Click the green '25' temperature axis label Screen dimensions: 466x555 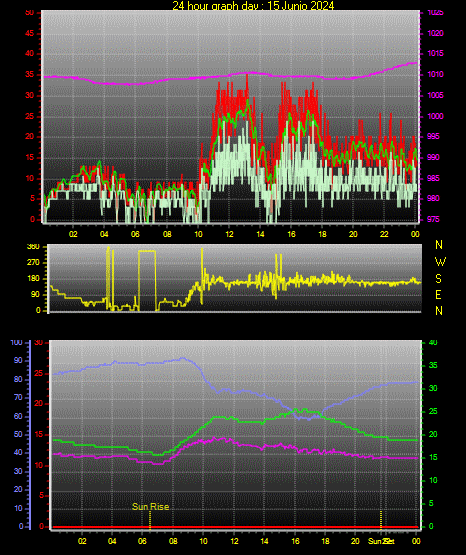coord(433,411)
